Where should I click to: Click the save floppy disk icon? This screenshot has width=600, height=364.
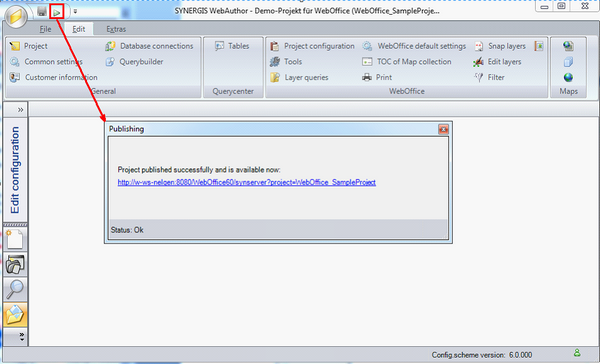point(42,12)
